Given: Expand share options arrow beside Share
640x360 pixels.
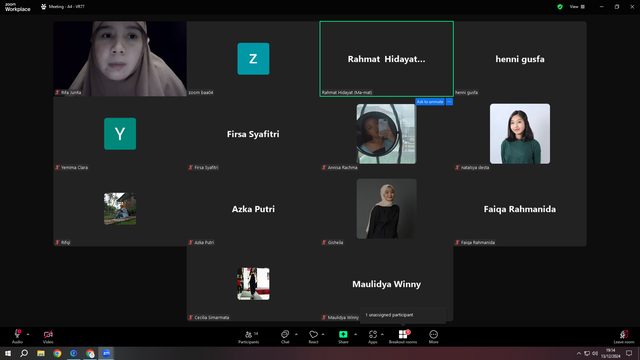Looking at the screenshot, I should point(356,334).
